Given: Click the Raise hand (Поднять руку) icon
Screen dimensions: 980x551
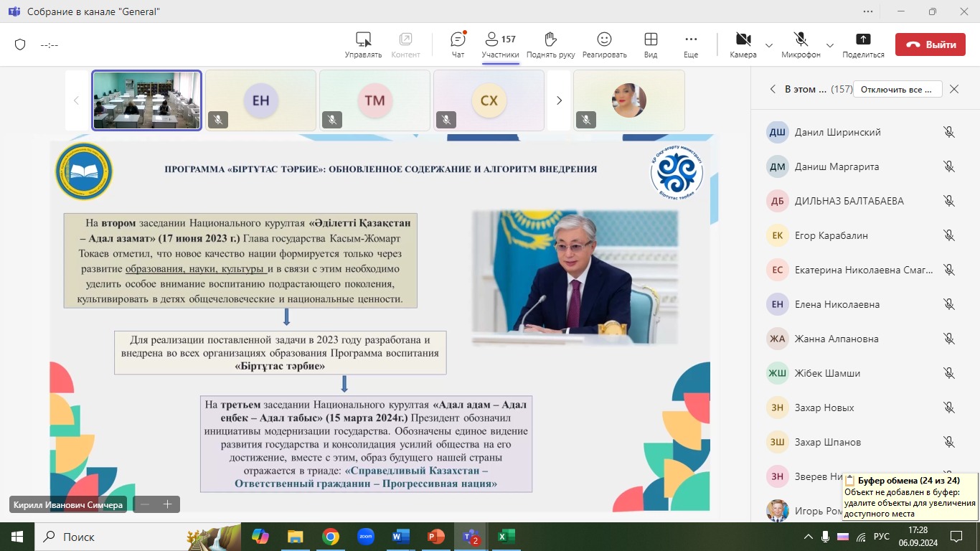Looking at the screenshot, I should [x=550, y=39].
